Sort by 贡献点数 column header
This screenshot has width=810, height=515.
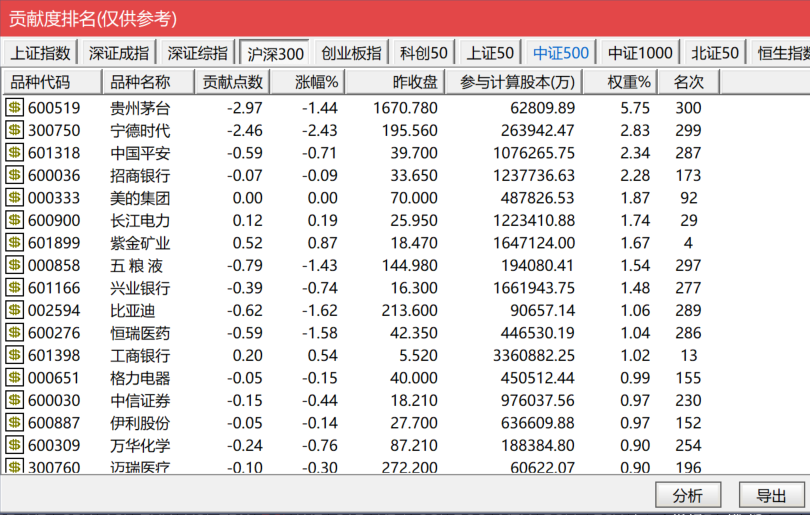[x=232, y=82]
